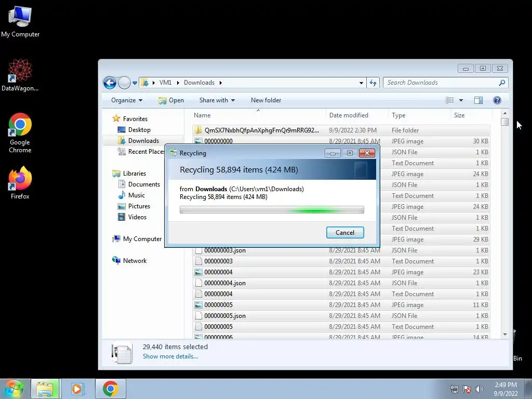Open DataWagon desktop shortcut
The image size is (532, 399).
[x=20, y=75]
